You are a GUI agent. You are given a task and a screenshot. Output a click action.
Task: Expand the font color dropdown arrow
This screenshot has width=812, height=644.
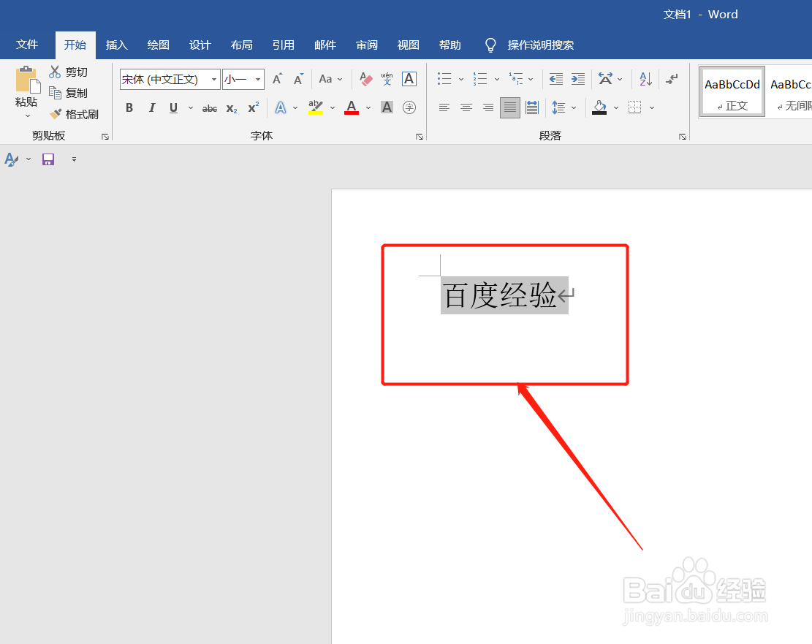368,107
